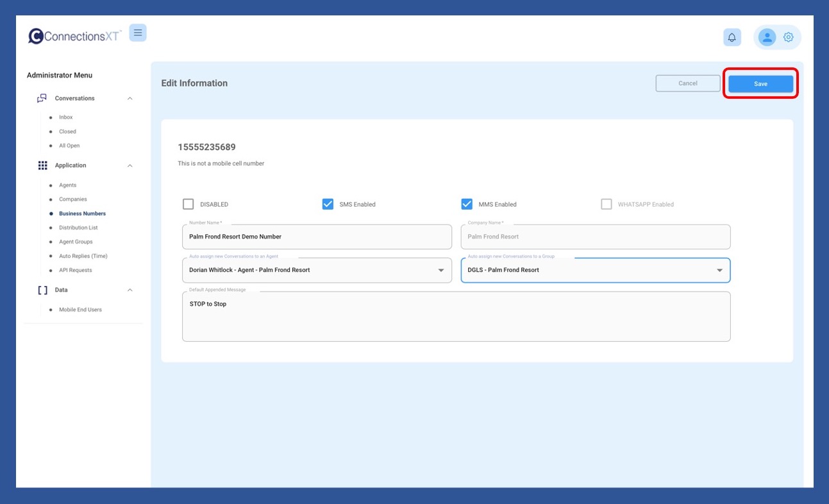
Task: Click the Cancel button
Action: [x=687, y=83]
